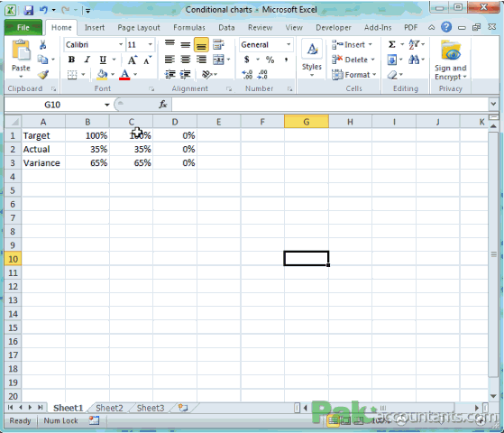Click the AutoSum sigma icon
Viewport: 504px width, 433px height.
392,44
